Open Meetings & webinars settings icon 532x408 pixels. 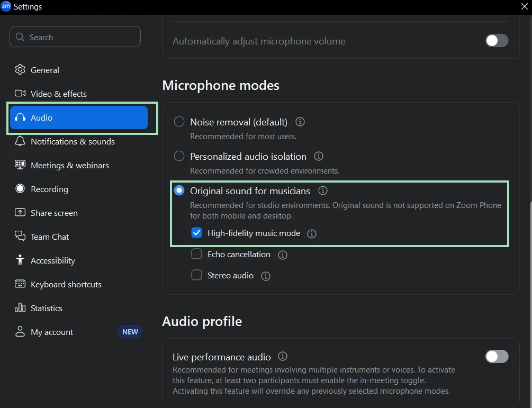[20, 165]
